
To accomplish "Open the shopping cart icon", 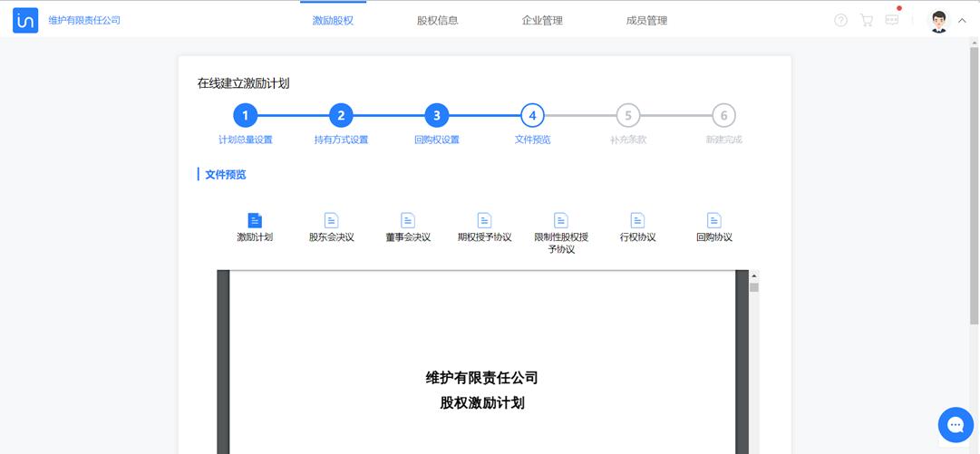I will point(867,20).
